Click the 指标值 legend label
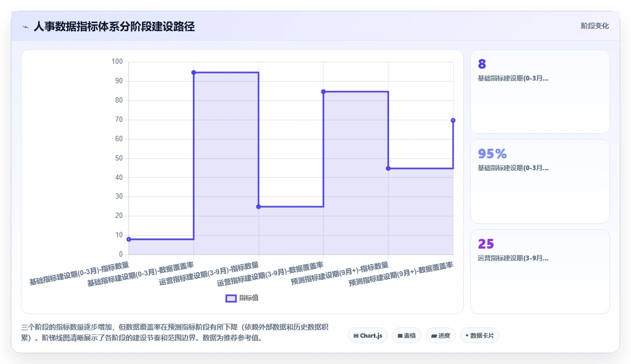 click(x=249, y=298)
